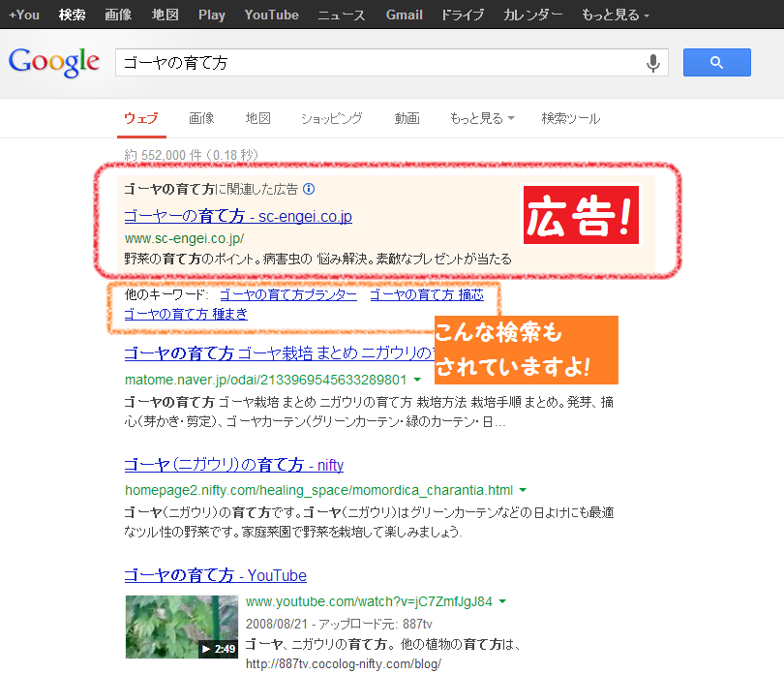Select the ウェブ tab
Screen dimensions: 784x674
141,118
